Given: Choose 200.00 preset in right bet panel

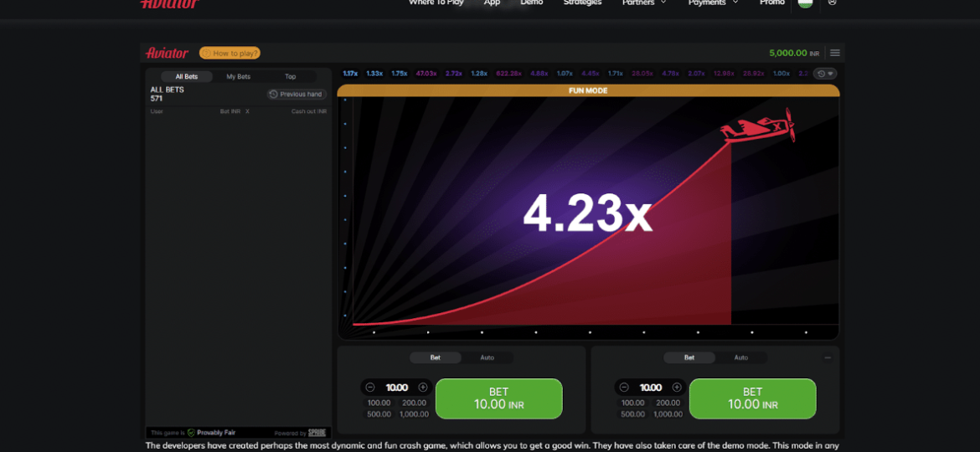Looking at the screenshot, I should (668, 403).
